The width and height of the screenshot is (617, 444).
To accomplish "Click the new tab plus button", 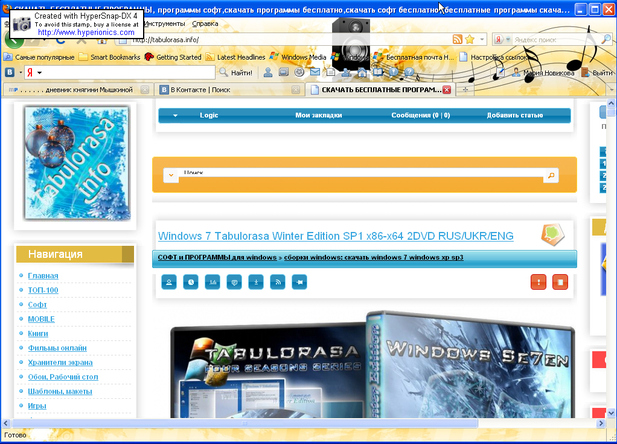I will [466, 90].
